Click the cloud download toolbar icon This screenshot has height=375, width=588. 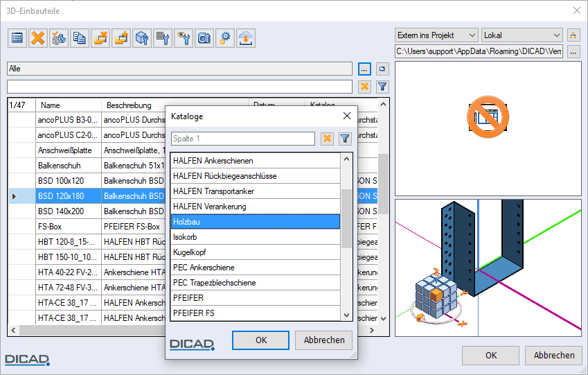point(246,38)
